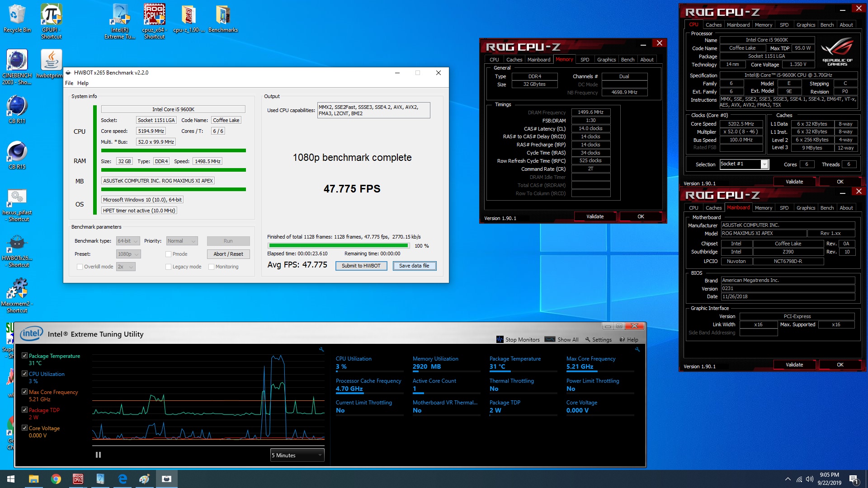The width and height of the screenshot is (868, 488).
Task: Open CINEBENCH 2003 shortcut icon
Action: (x=17, y=67)
